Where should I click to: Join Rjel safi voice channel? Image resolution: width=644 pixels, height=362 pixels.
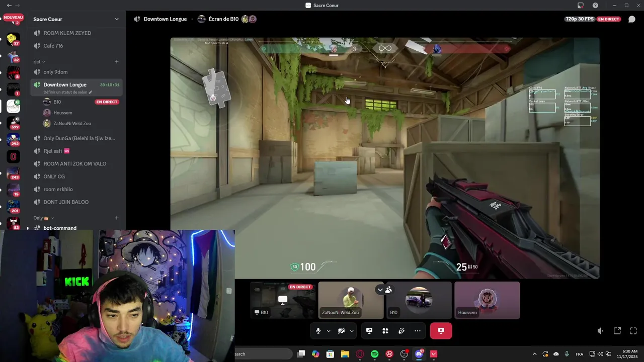75,151
